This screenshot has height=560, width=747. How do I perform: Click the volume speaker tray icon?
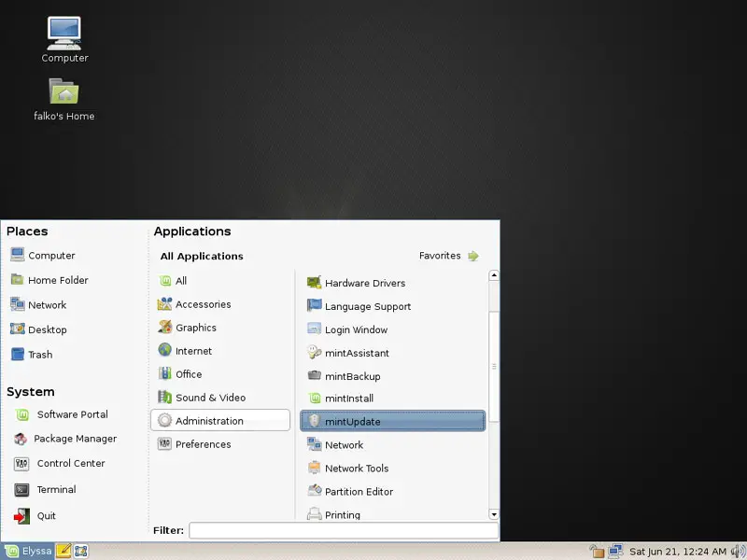point(739,552)
